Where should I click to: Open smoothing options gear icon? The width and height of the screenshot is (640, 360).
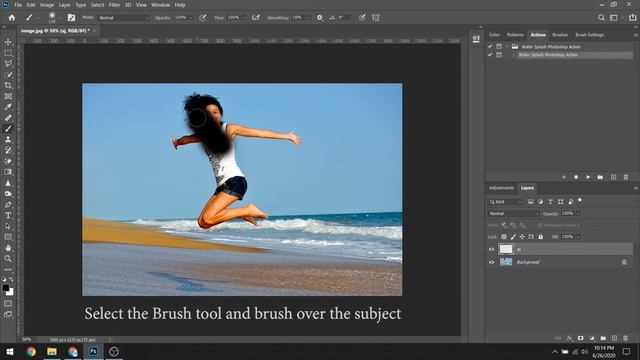click(x=320, y=18)
